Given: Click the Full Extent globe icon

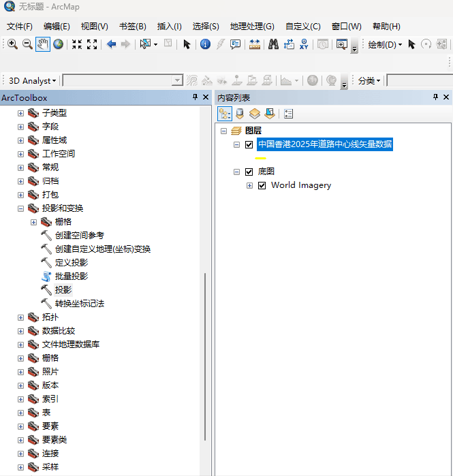Looking at the screenshot, I should pyautogui.click(x=59, y=44).
